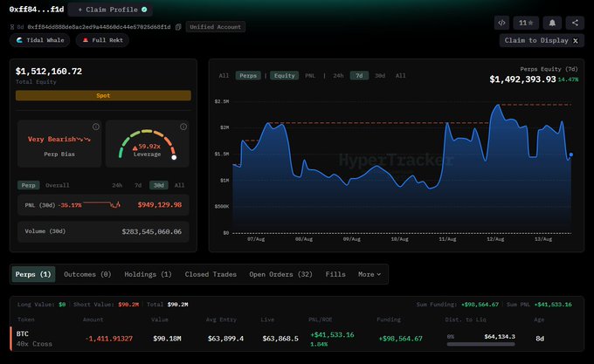Open the Perps (1) tab
The width and height of the screenshot is (594, 364).
click(33, 274)
